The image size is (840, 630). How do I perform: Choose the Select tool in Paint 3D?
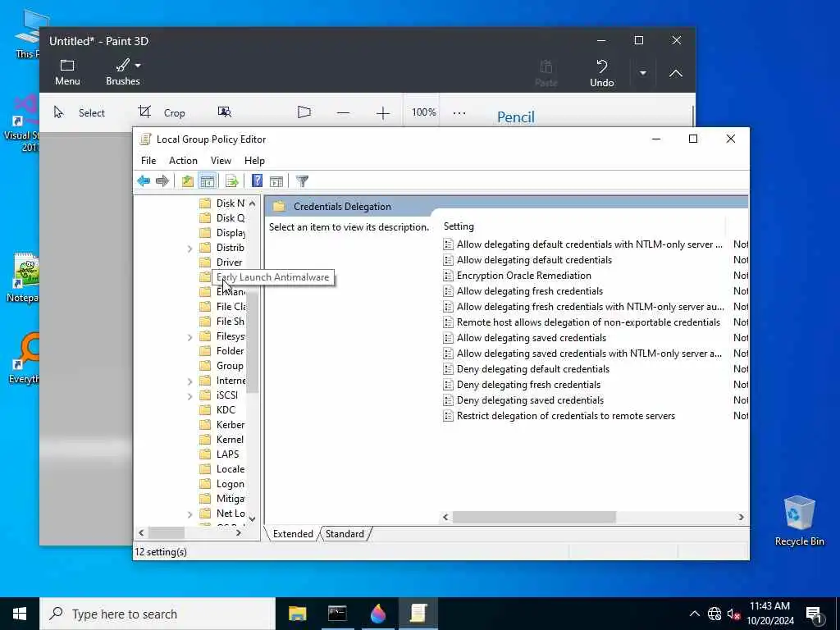point(80,112)
